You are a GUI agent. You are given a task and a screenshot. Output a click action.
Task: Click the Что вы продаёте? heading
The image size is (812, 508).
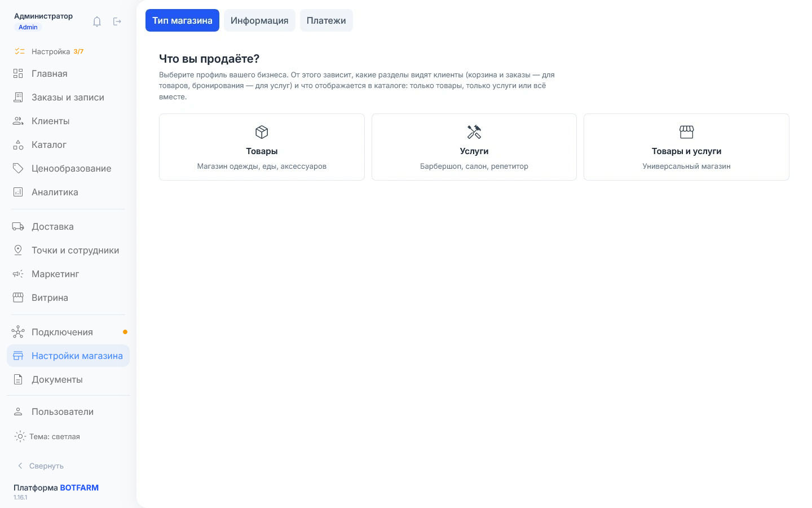click(x=209, y=59)
